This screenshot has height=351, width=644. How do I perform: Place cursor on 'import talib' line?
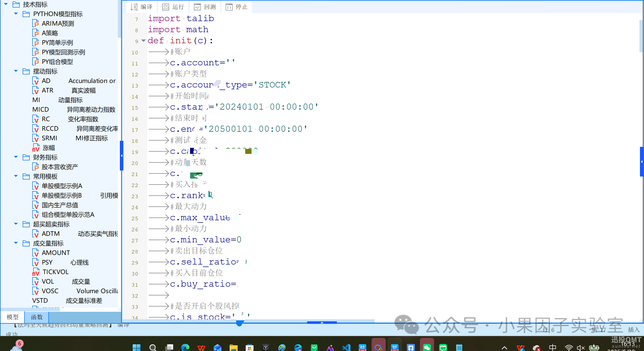tap(181, 18)
